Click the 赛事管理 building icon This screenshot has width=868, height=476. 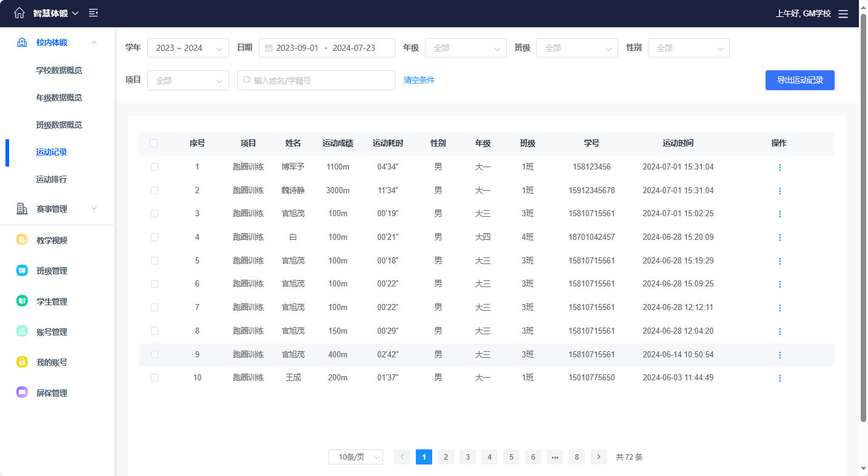click(22, 209)
